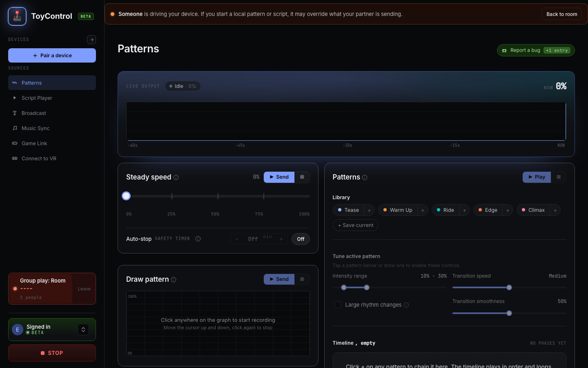Select Connect to VR
This screenshot has height=368, width=588.
(52, 158)
